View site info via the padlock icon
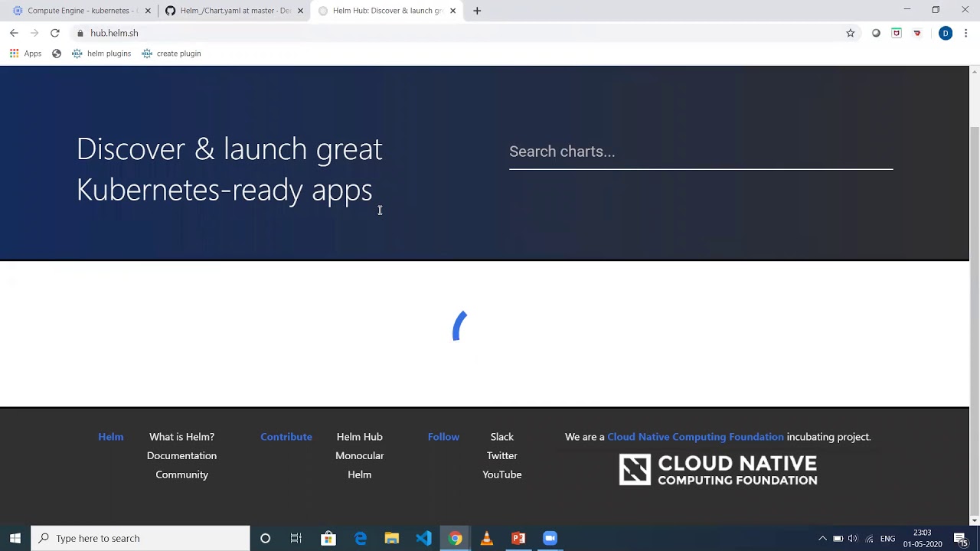The width and height of the screenshot is (980, 551). [x=80, y=33]
